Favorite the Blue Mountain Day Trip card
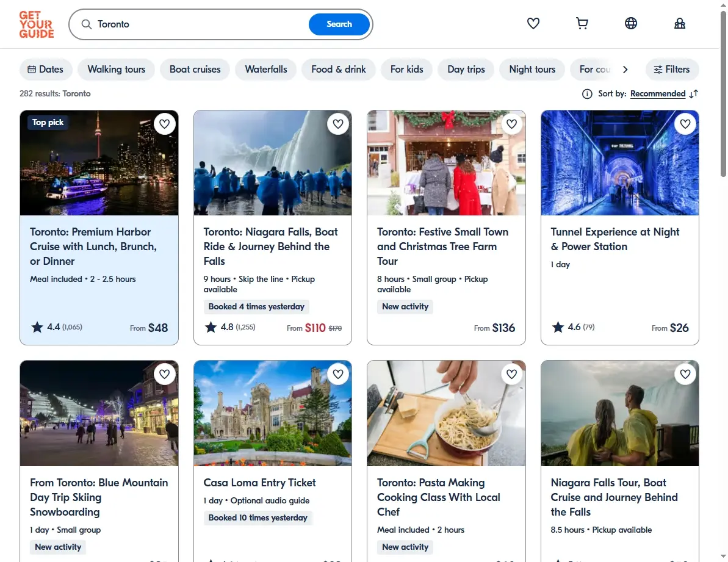This screenshot has width=728, height=562. [164, 374]
